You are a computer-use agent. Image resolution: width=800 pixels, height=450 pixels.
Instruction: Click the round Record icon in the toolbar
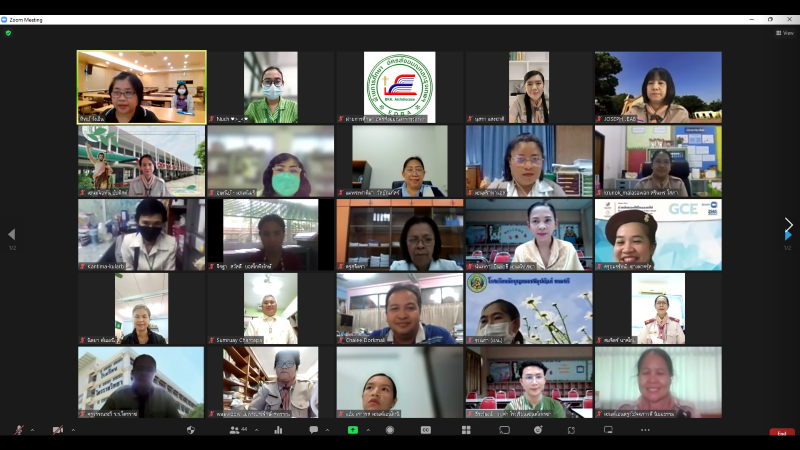click(390, 430)
